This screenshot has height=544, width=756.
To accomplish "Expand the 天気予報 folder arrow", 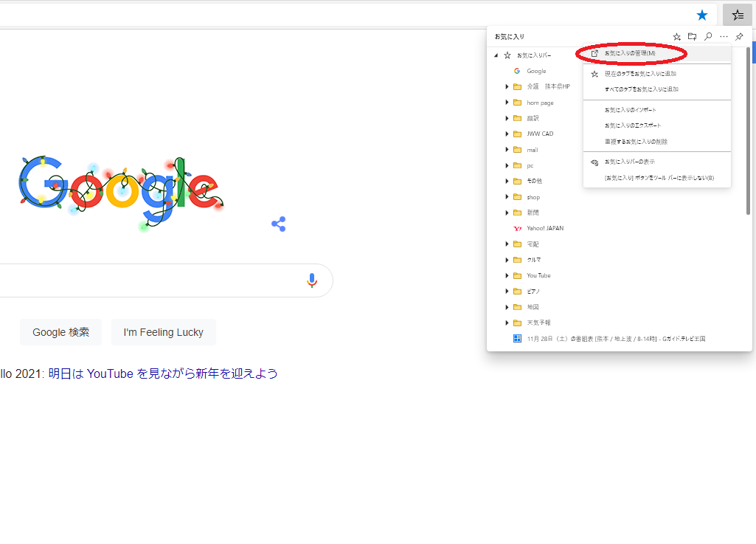I will point(507,323).
